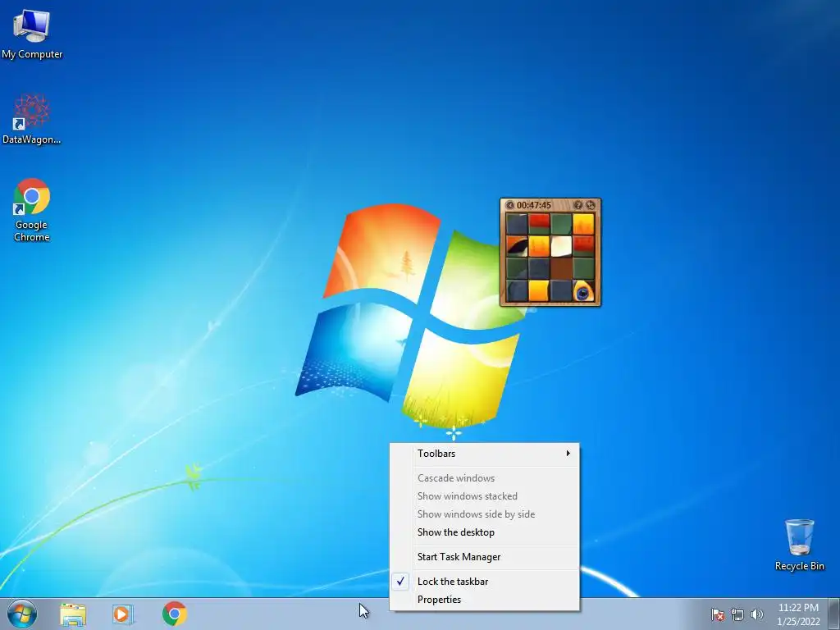Select the Recycle Bin icon
Screen dimensions: 840x630
pos(799,545)
